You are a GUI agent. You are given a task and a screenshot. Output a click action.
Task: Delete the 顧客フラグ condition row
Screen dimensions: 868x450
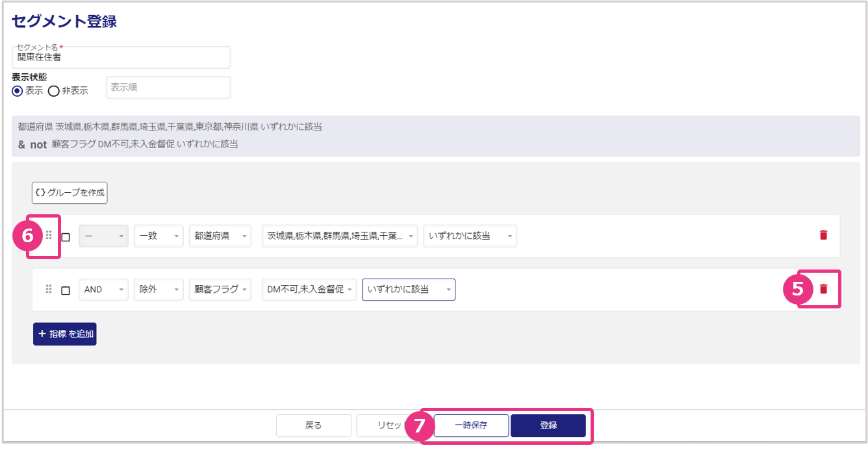pos(823,289)
